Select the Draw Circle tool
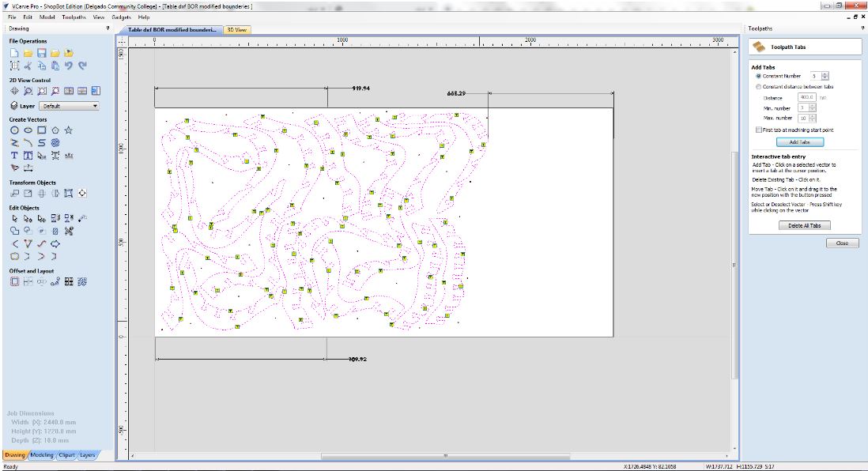 [x=14, y=130]
